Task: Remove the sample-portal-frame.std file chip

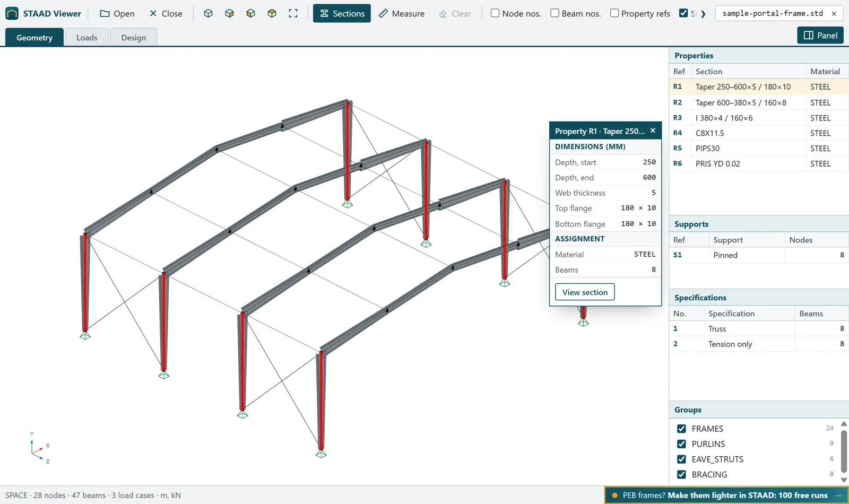Action: [x=834, y=13]
